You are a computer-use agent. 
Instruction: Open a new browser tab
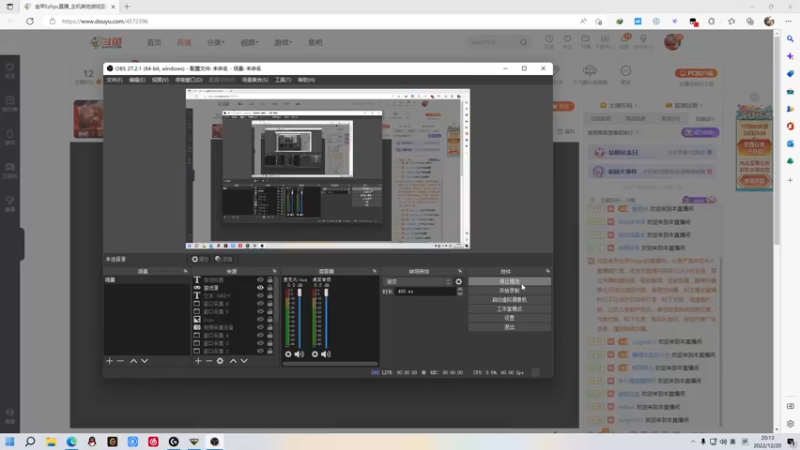(x=127, y=7)
